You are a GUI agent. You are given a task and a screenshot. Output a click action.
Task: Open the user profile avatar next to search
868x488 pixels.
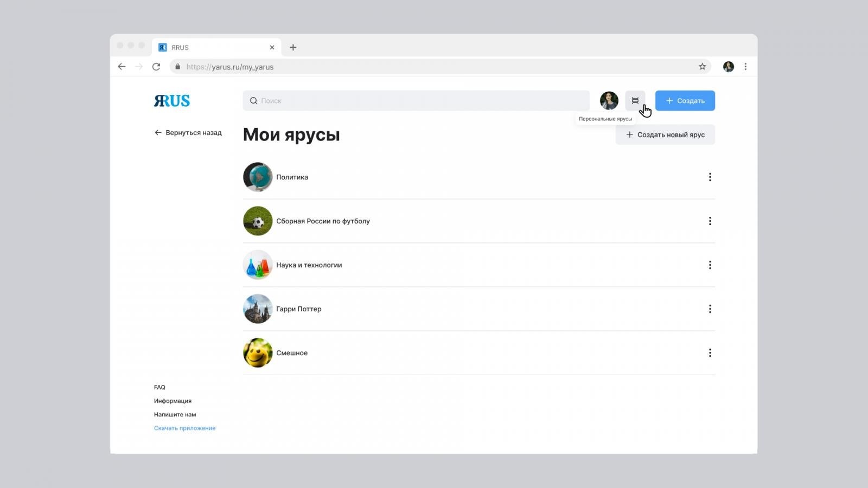click(609, 101)
